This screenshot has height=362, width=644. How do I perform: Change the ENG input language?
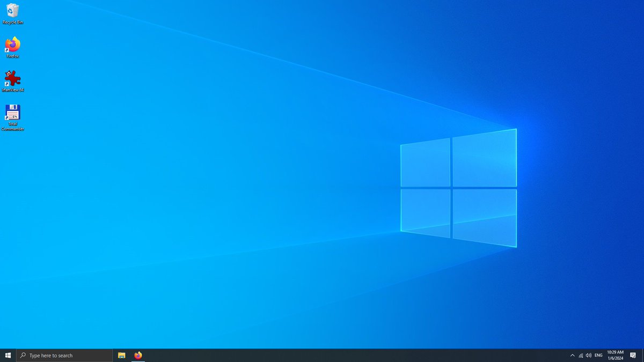[x=598, y=356]
